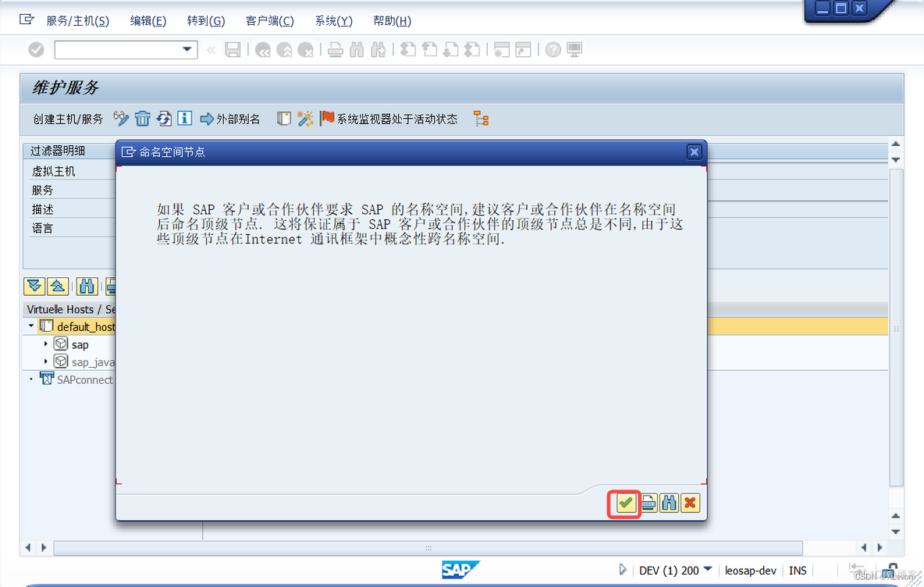Open 转到(G) menu
The width and height of the screenshot is (924, 587).
click(206, 20)
